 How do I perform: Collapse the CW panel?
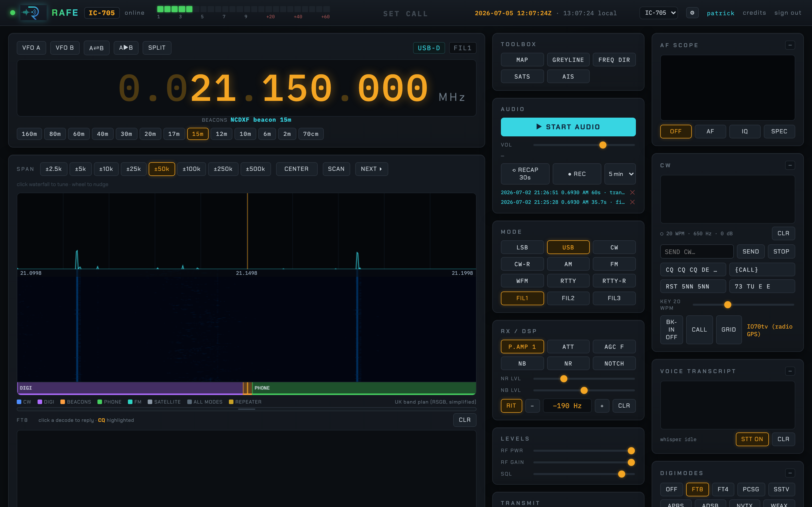click(790, 165)
